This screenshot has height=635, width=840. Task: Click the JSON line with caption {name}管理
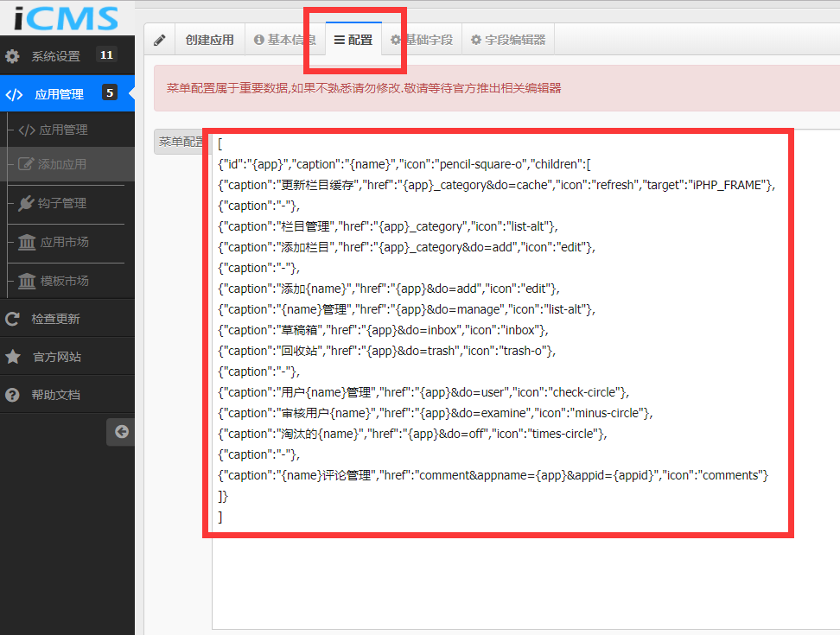click(x=407, y=309)
